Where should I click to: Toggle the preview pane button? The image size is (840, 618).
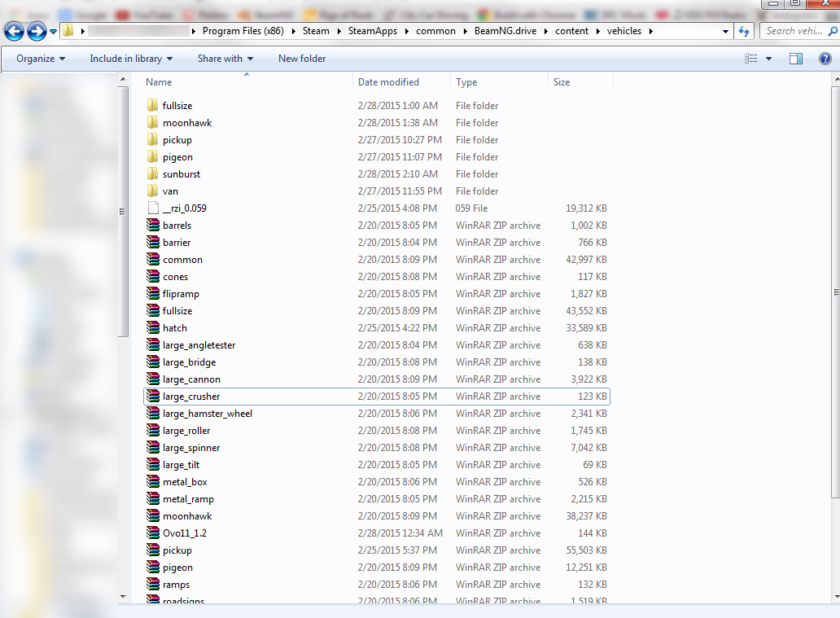click(796, 59)
